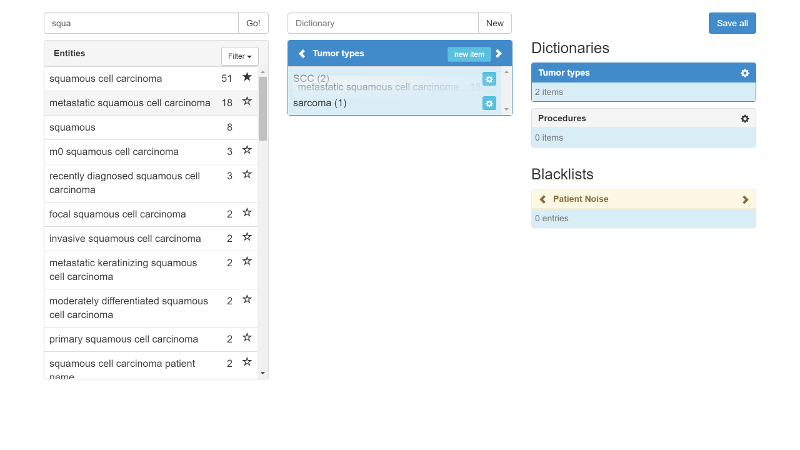Unstar squamous cell carcinoma entity
800x450 pixels.
tap(247, 77)
